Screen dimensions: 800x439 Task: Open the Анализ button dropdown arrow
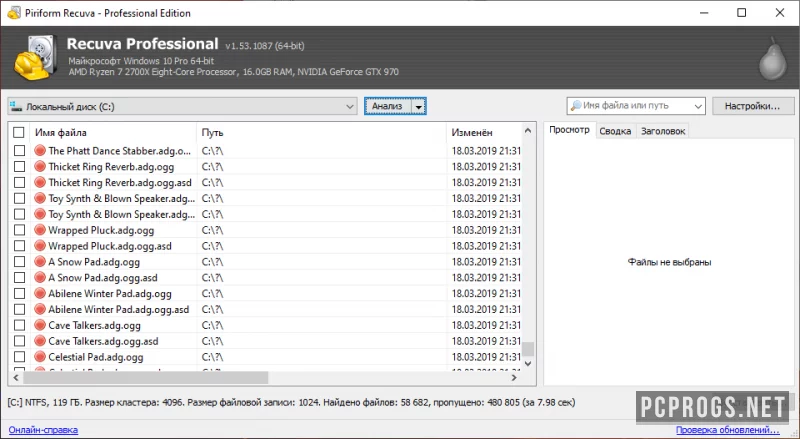pyautogui.click(x=418, y=107)
